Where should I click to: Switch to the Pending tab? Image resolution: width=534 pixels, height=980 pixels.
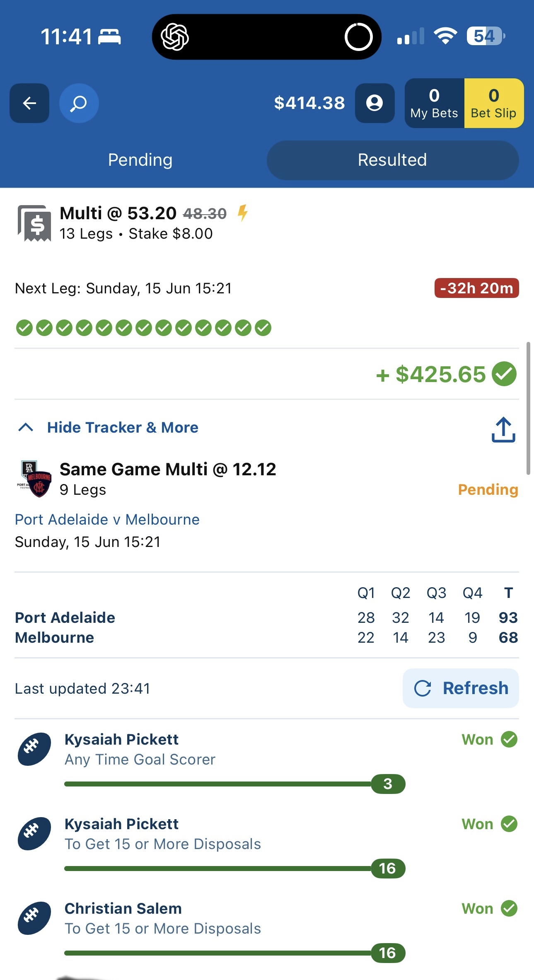[x=140, y=160]
